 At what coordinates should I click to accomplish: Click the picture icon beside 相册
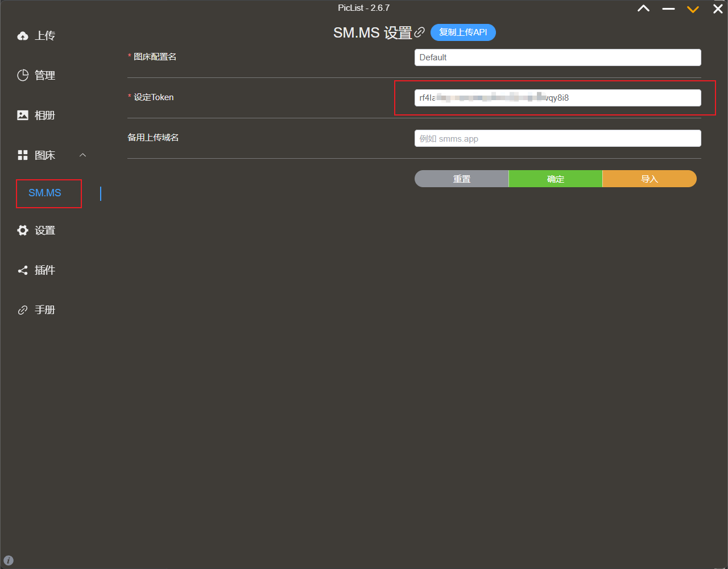click(23, 116)
